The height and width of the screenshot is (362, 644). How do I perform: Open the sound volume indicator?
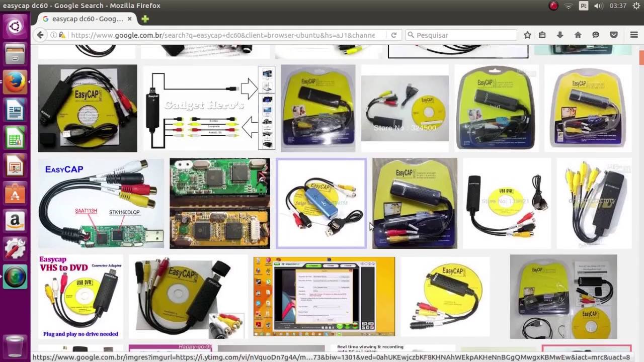[x=598, y=6]
